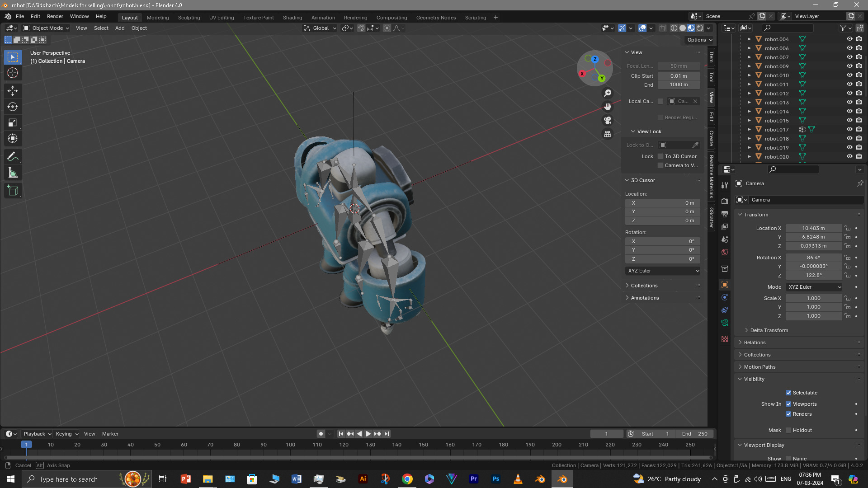The image size is (868, 488).
Task: Enable the Holdout mask checkbox
Action: coord(788,430)
